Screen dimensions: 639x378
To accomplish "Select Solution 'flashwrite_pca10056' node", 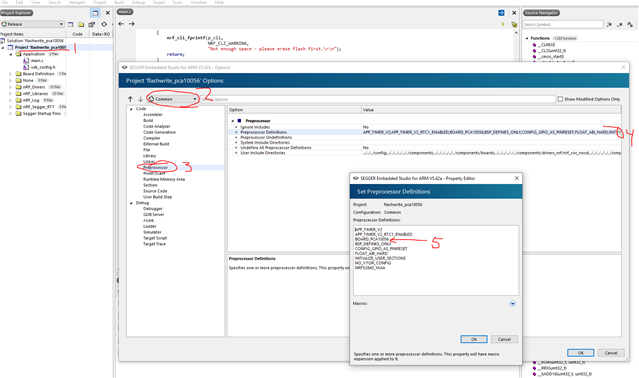I will click(x=35, y=41).
